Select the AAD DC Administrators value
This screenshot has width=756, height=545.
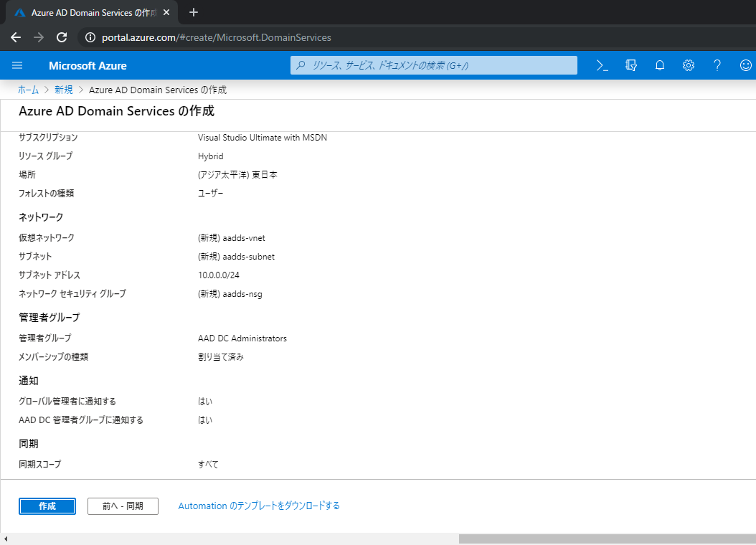tap(242, 338)
